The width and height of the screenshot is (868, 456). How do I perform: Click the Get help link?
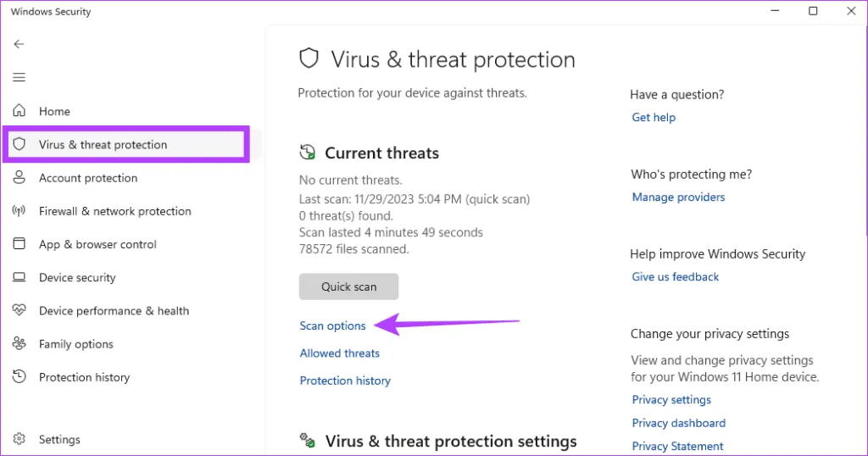pyautogui.click(x=654, y=117)
